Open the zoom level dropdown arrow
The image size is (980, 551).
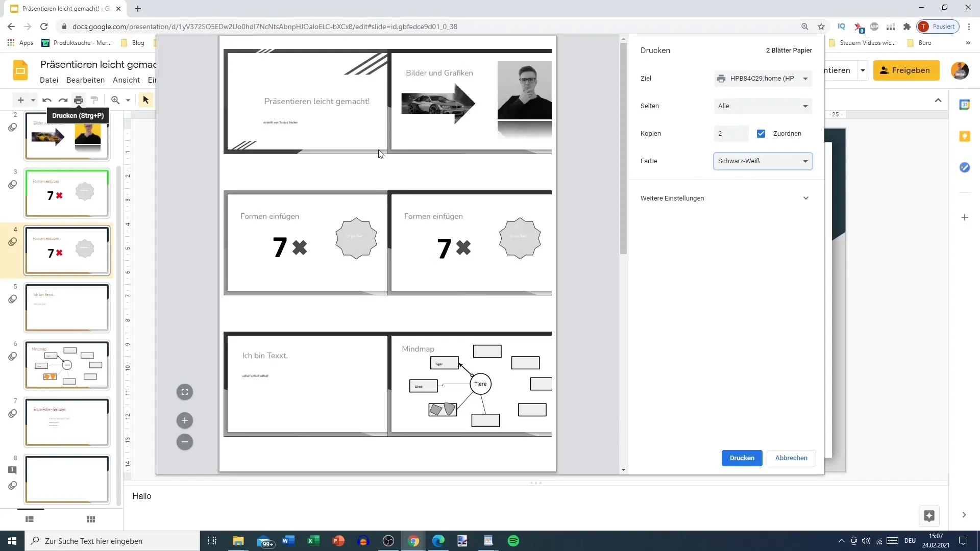click(x=128, y=100)
